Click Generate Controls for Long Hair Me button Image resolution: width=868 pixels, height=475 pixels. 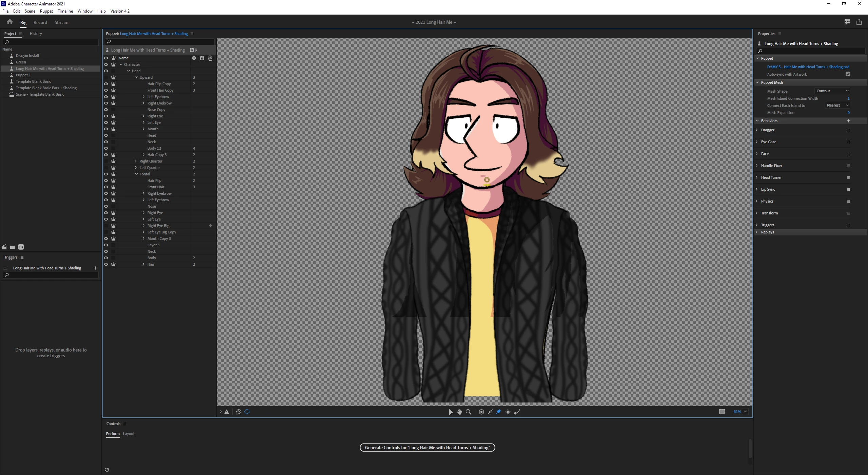(427, 448)
